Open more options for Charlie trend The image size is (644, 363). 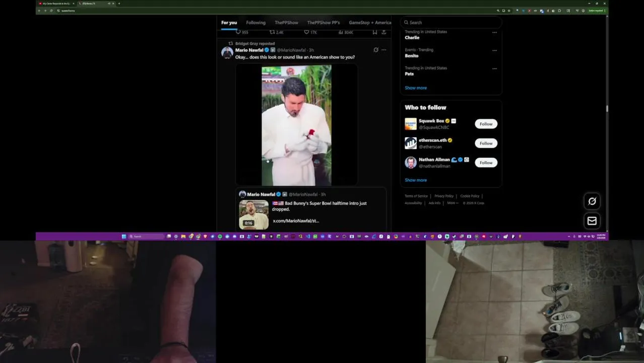click(x=494, y=32)
